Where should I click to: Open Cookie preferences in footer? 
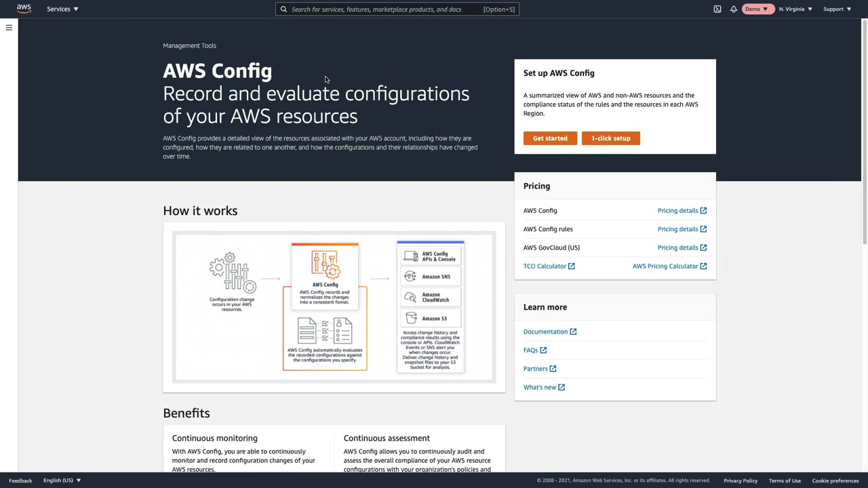pyautogui.click(x=835, y=481)
